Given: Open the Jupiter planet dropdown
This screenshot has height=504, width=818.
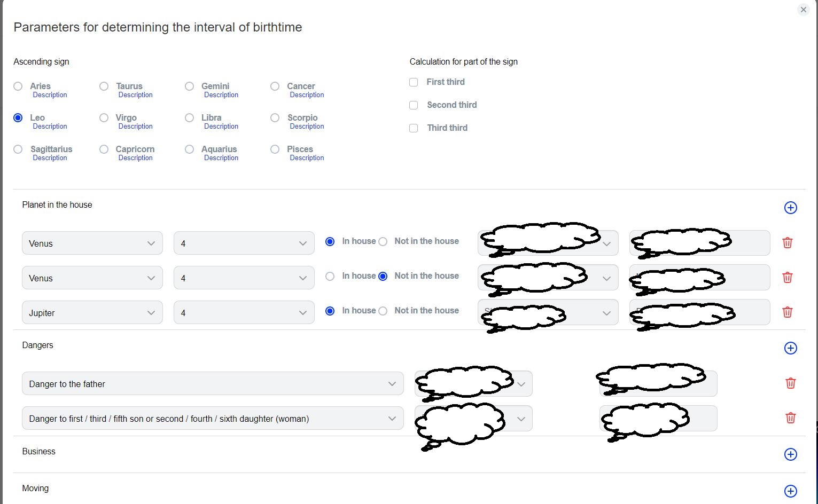Looking at the screenshot, I should point(92,313).
